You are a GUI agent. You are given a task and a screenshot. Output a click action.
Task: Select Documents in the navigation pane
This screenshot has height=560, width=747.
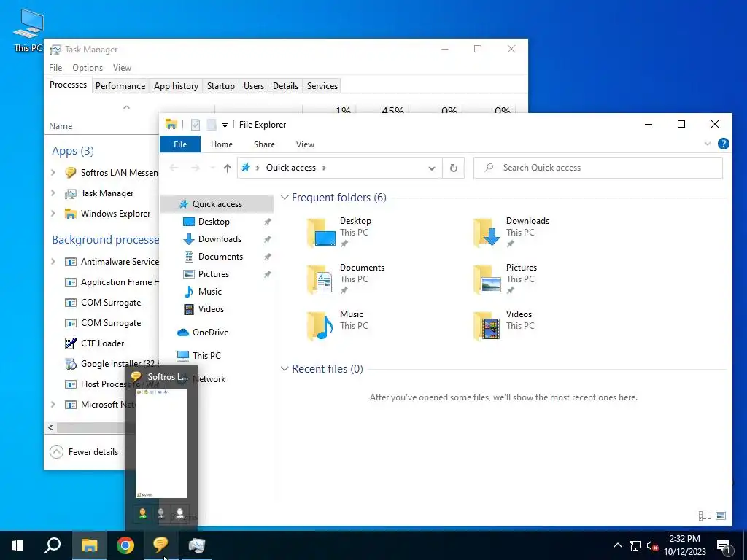220,257
